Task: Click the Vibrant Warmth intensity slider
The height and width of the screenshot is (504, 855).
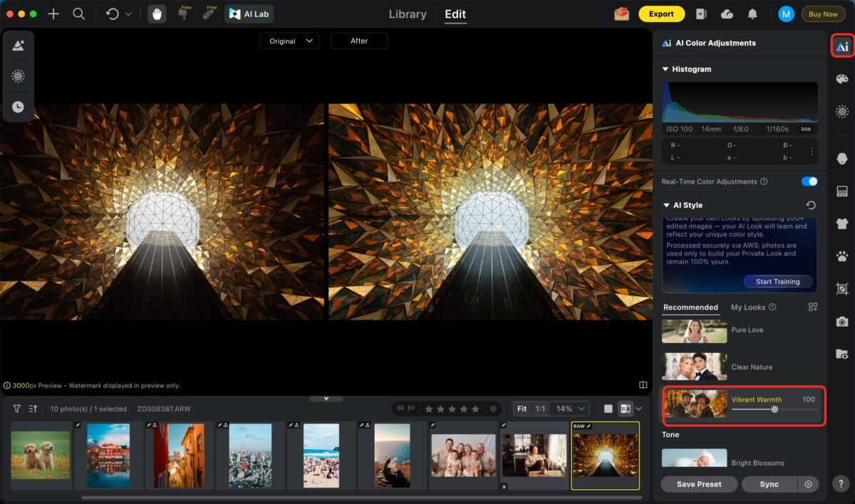Action: [774, 409]
